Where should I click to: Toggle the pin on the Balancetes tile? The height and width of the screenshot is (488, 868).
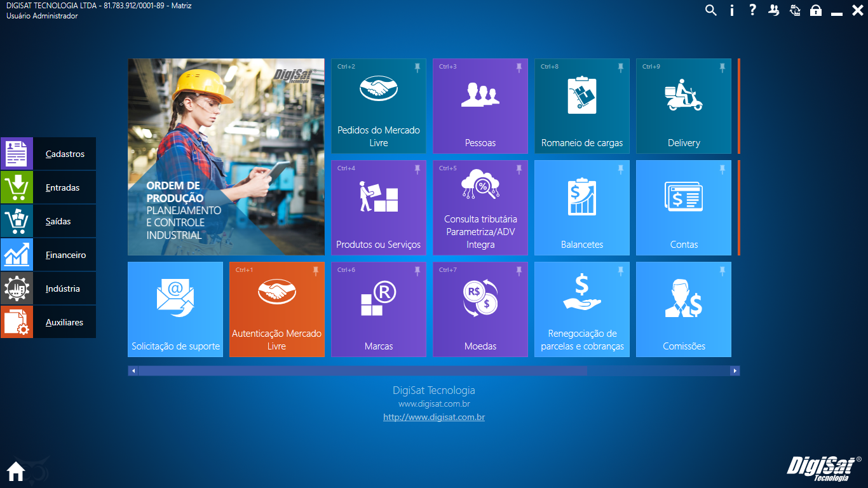(x=621, y=169)
